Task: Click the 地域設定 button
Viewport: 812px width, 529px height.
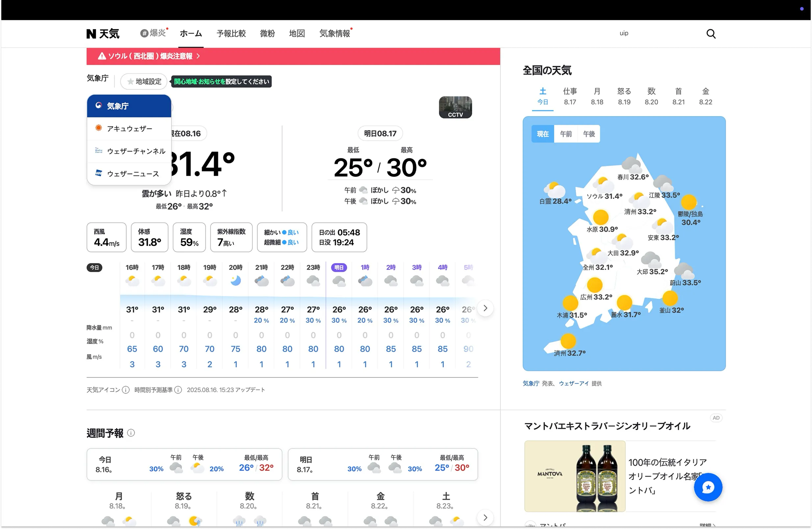Action: pyautogui.click(x=143, y=81)
